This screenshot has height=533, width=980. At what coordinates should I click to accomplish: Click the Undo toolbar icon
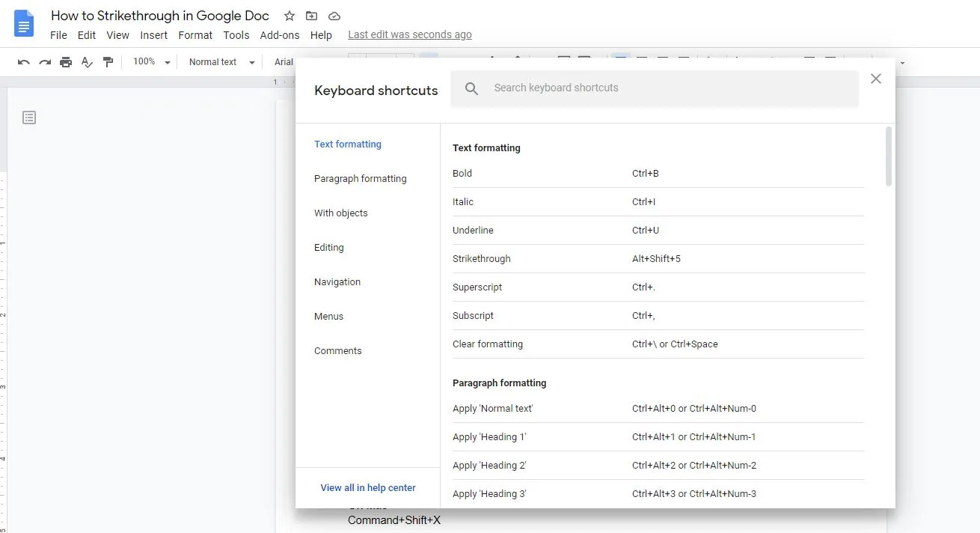point(24,62)
